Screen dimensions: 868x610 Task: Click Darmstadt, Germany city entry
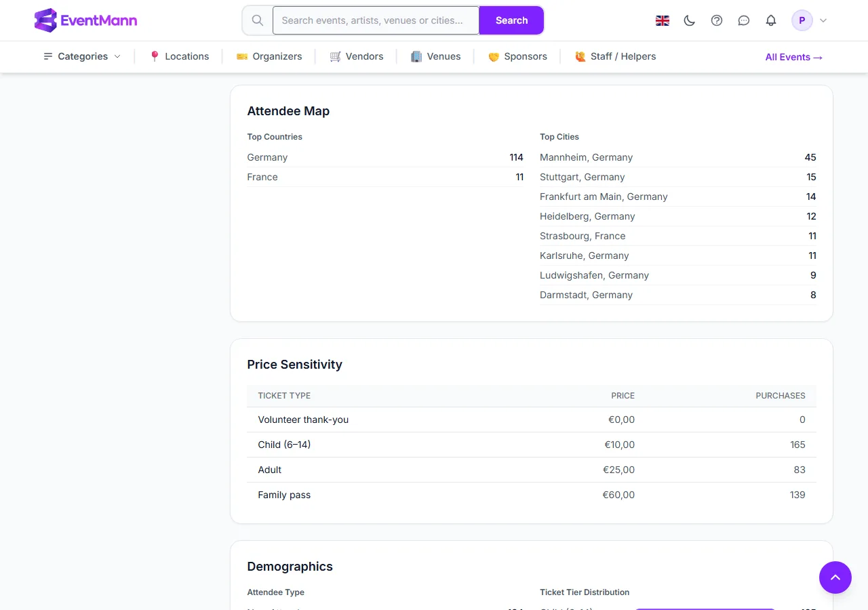[x=678, y=295]
